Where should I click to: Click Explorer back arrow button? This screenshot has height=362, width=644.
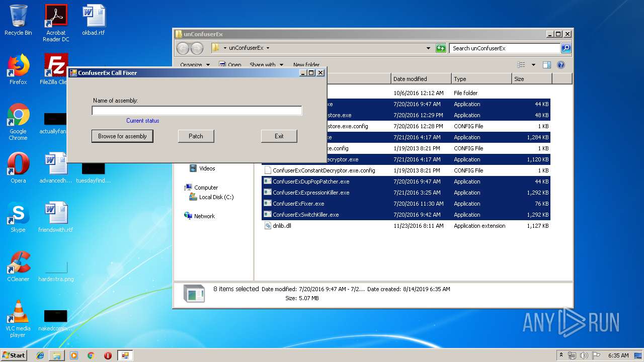tap(183, 48)
